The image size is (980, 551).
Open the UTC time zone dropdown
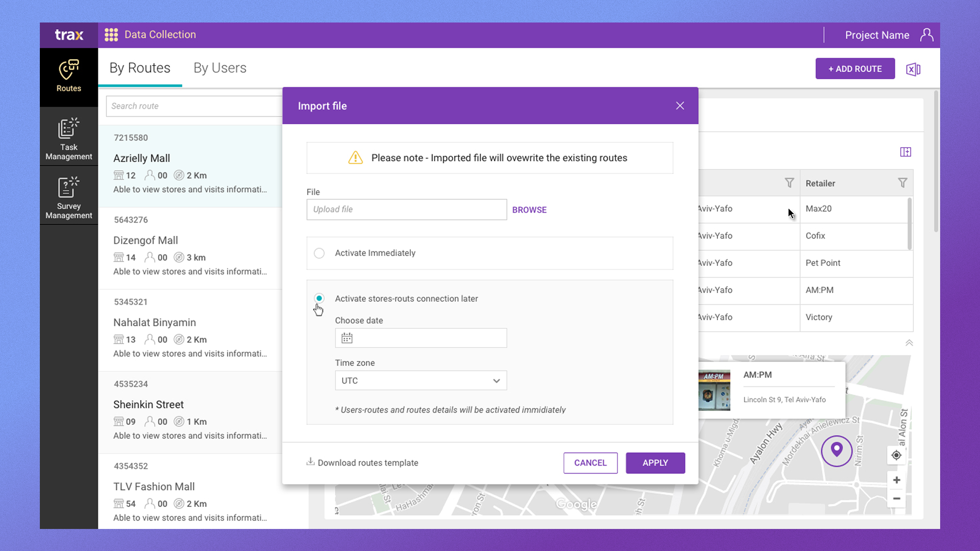pos(421,380)
